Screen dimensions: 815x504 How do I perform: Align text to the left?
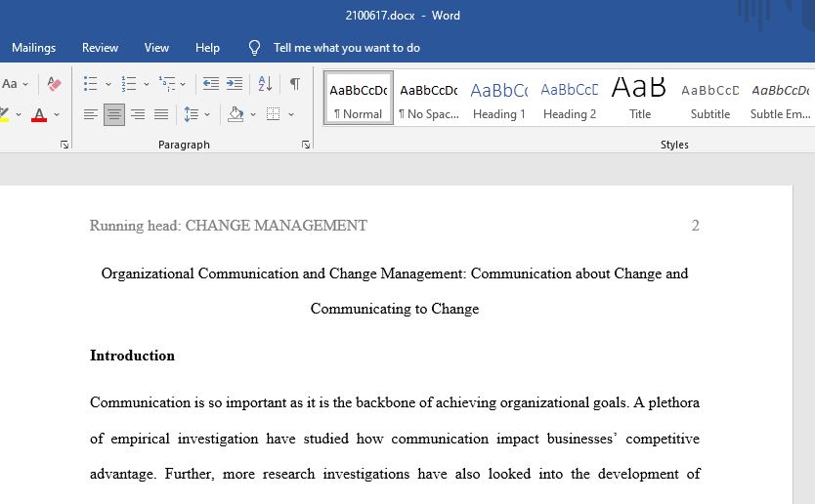click(x=91, y=114)
